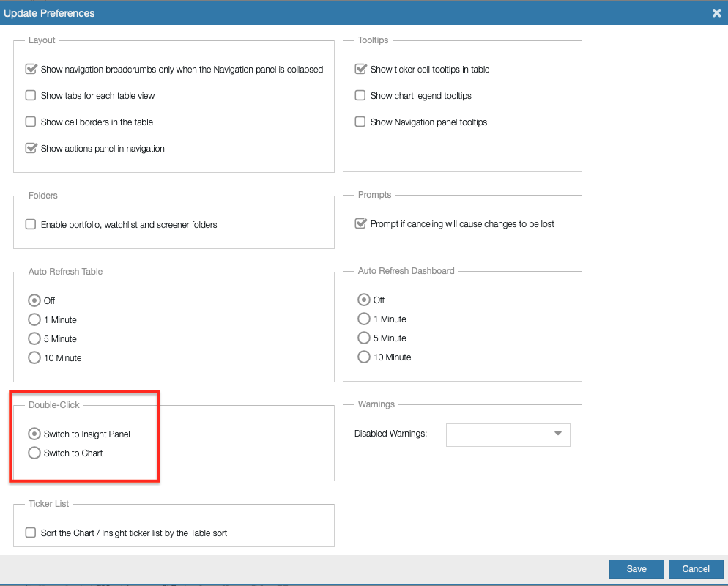Uncheck navigation breadcrumbs checkbox

(31, 70)
